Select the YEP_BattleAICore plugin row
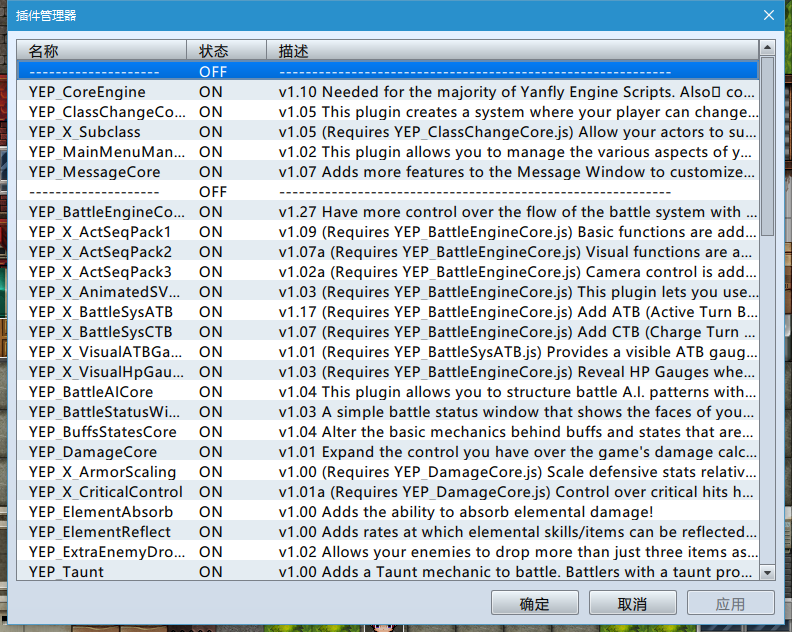The width and height of the screenshot is (792, 632). pos(388,392)
